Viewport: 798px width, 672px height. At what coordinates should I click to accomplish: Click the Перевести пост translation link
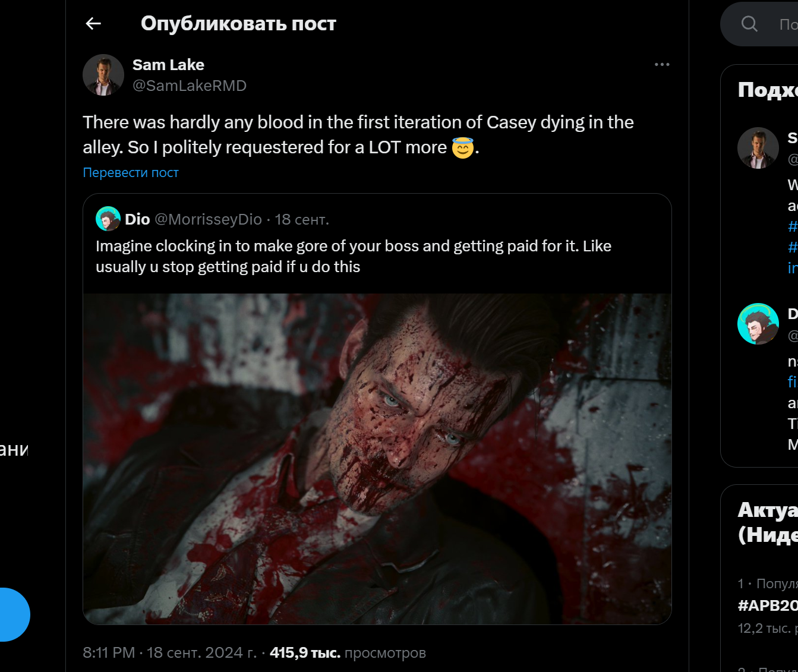coord(130,172)
